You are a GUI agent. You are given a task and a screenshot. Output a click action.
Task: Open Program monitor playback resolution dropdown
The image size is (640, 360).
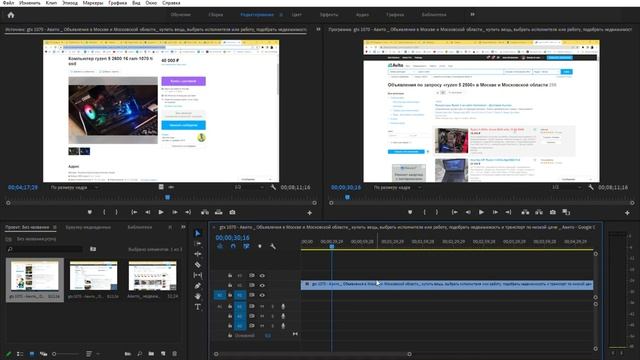tap(567, 187)
